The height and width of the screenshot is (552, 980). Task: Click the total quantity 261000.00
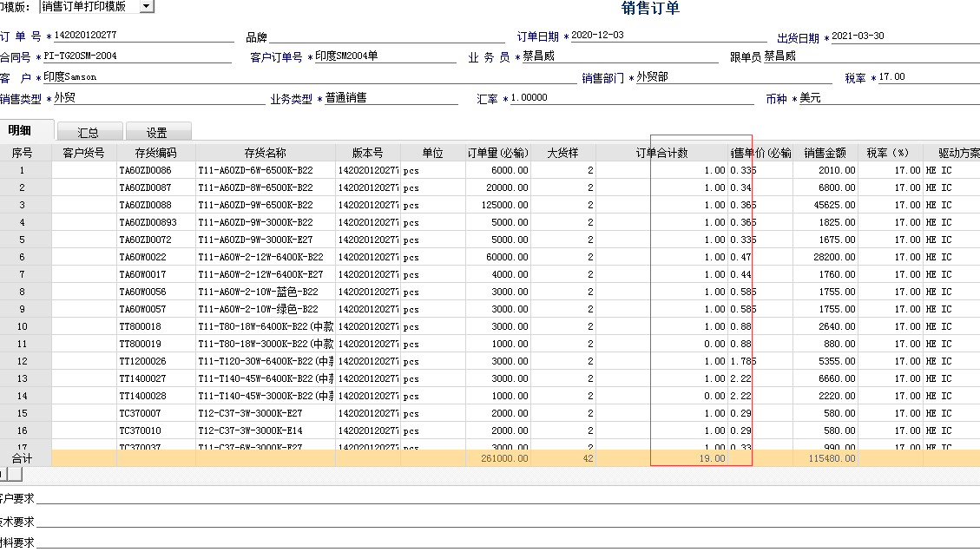pyautogui.click(x=497, y=458)
